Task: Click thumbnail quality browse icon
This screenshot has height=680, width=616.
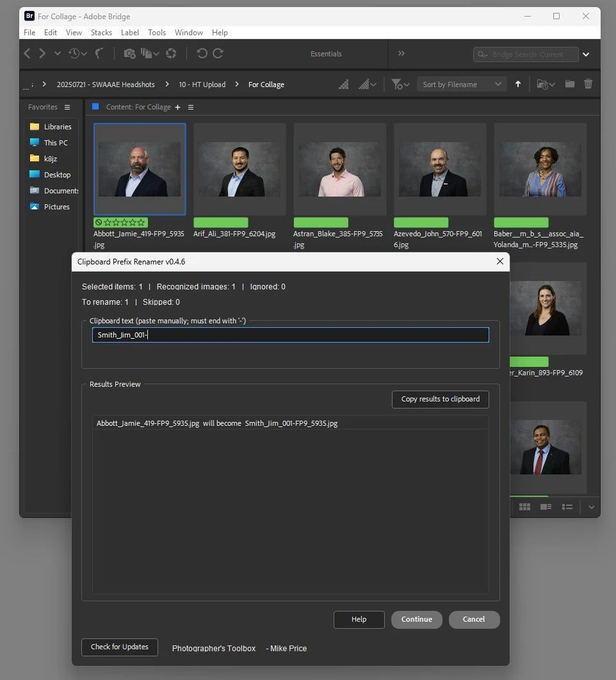Action: (x=344, y=84)
